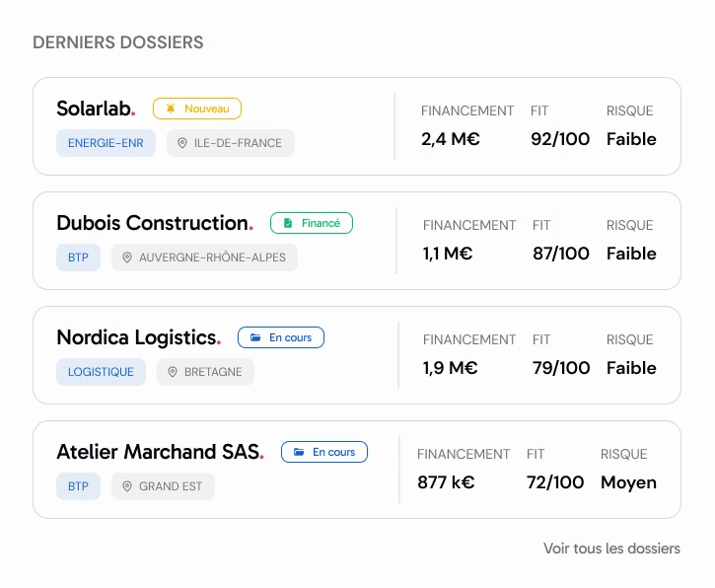Click the 92/100 fit score for Solarlab
This screenshot has width=715, height=588.
tap(560, 139)
